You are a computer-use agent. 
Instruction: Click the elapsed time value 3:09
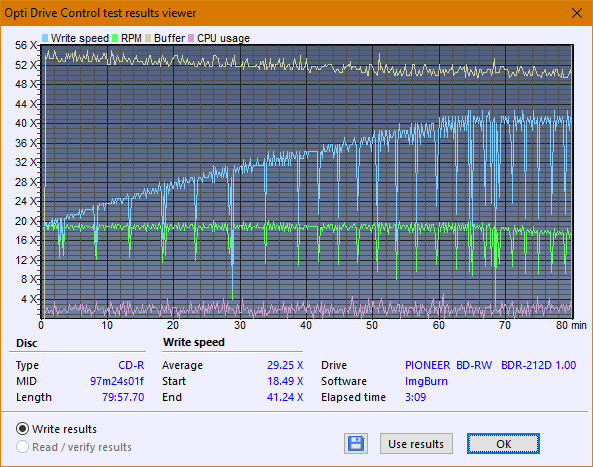click(x=415, y=397)
